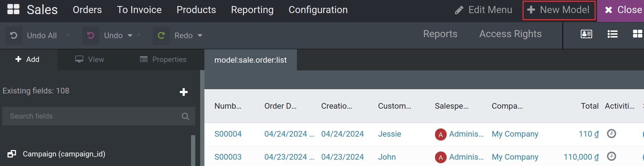The height and width of the screenshot is (166, 644).
Task: Open Access Rights section
Action: tap(510, 34)
